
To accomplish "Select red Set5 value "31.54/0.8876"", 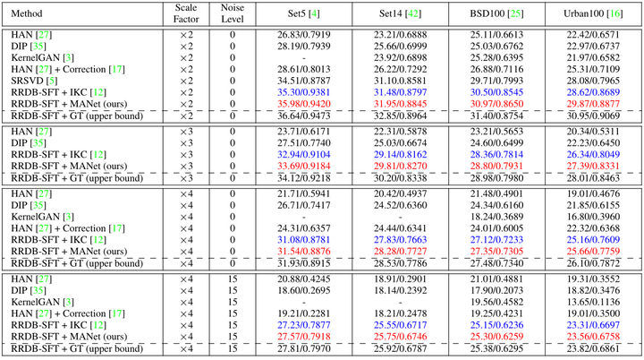I will tap(304, 252).
